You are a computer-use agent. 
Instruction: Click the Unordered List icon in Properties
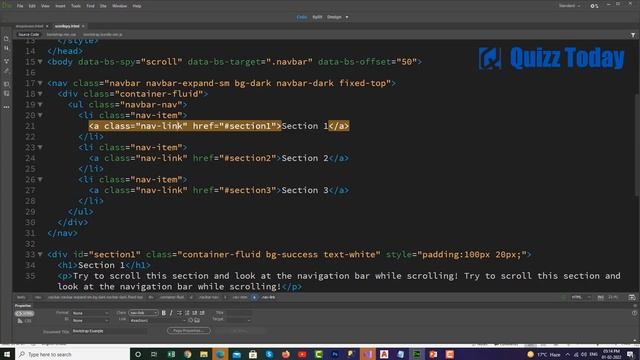click(180, 313)
